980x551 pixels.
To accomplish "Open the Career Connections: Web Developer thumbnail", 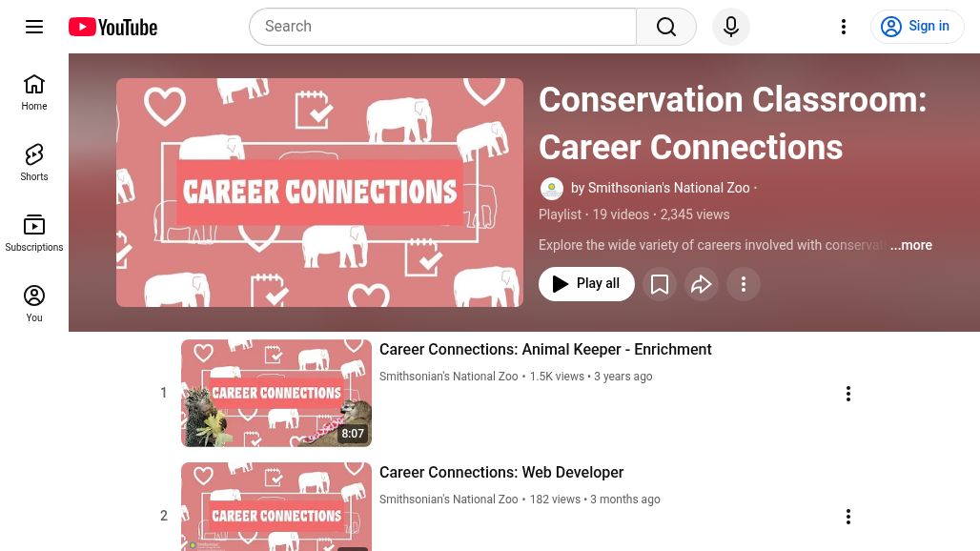I will 276,506.
